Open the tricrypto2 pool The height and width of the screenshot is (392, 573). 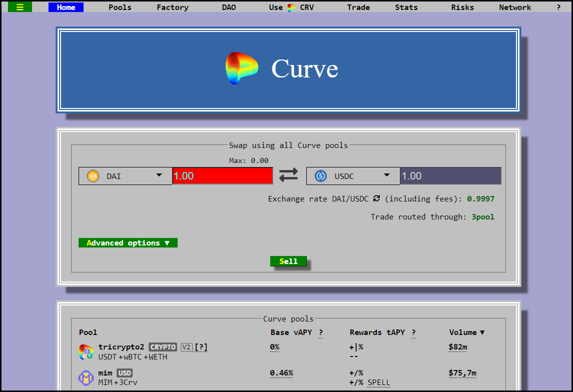click(x=121, y=346)
